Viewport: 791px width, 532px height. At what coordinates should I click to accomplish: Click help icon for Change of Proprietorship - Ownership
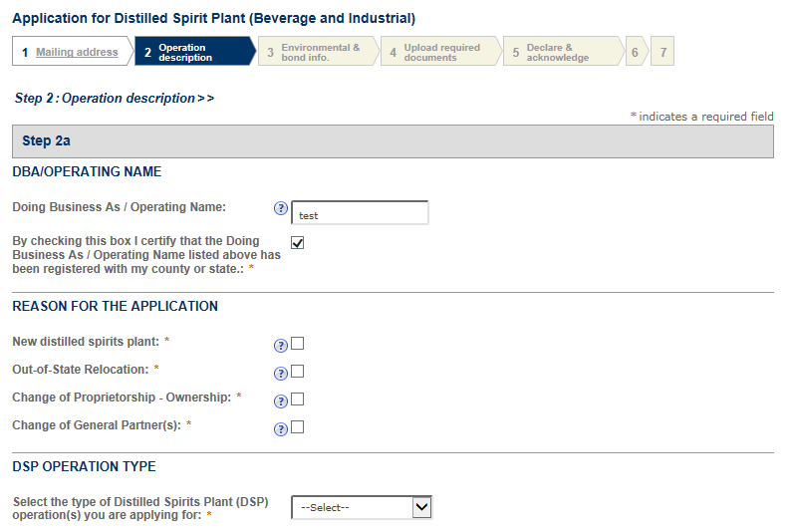pyautogui.click(x=281, y=400)
